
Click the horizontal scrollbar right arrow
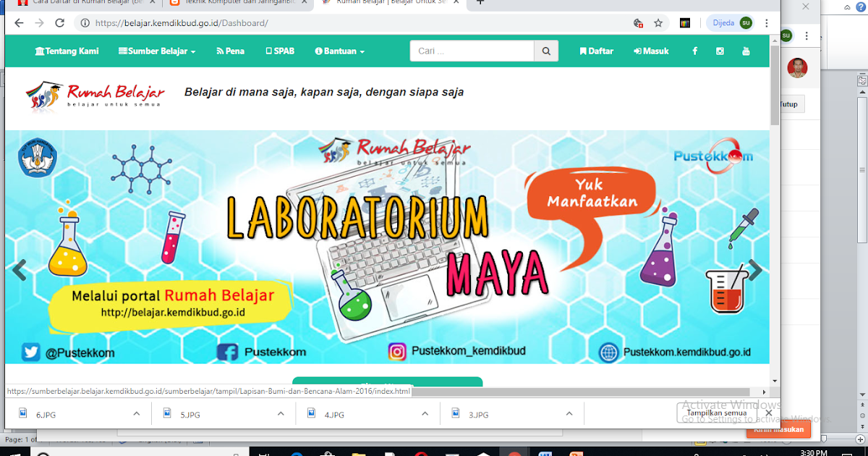click(x=765, y=391)
